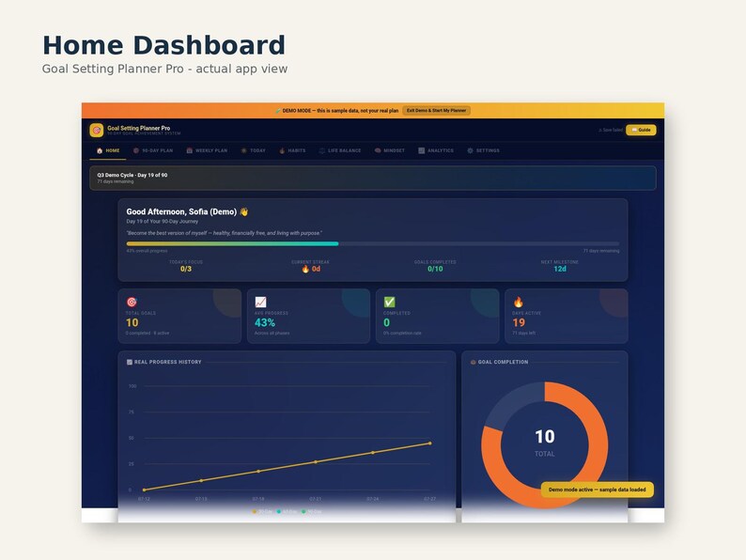This screenshot has height=560, width=746.
Task: Open the Analytics tab
Action: (436, 150)
